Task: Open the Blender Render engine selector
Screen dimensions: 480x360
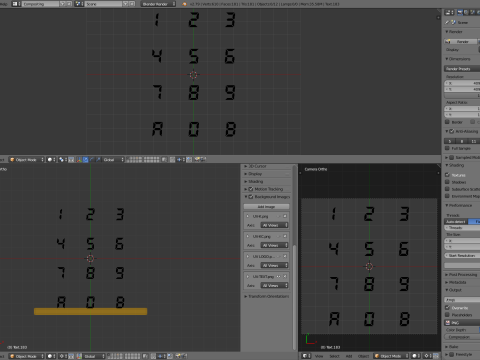Action: (x=158, y=4)
